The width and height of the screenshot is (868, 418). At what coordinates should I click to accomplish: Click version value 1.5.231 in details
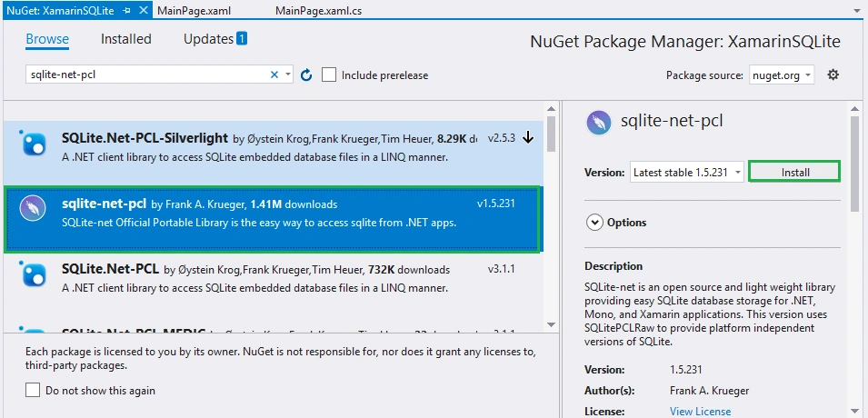tap(686, 370)
